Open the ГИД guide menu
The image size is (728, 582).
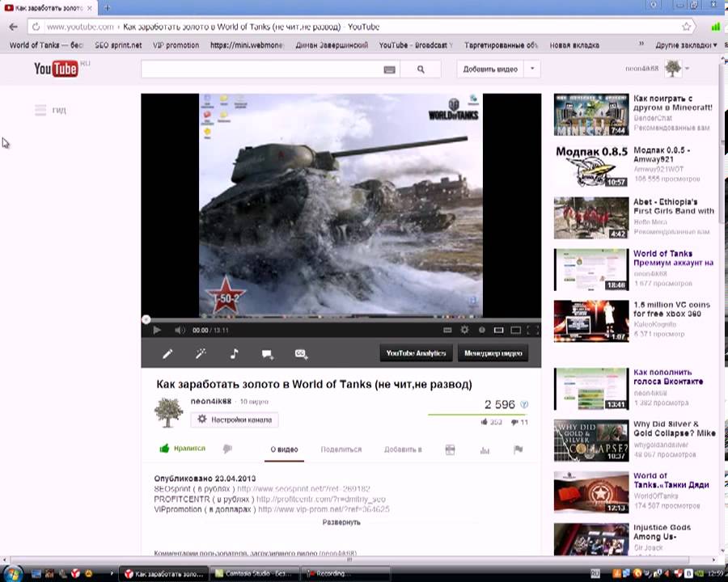tap(50, 110)
